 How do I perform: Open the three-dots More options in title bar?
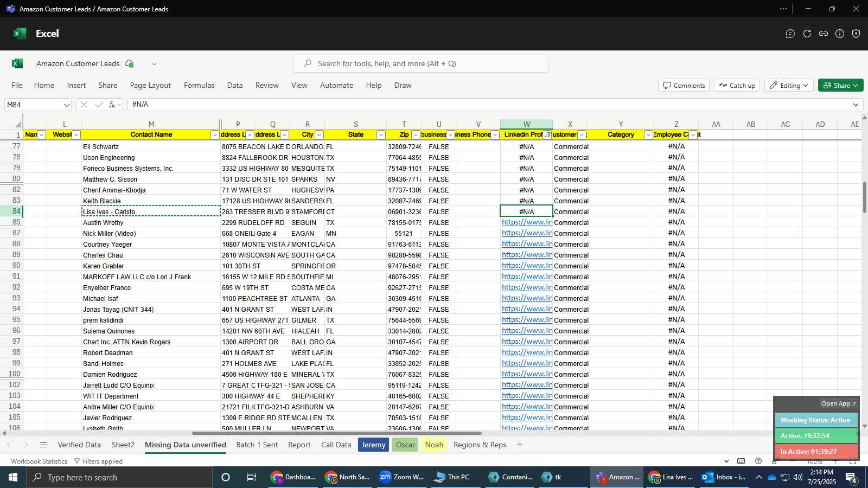[x=783, y=9]
